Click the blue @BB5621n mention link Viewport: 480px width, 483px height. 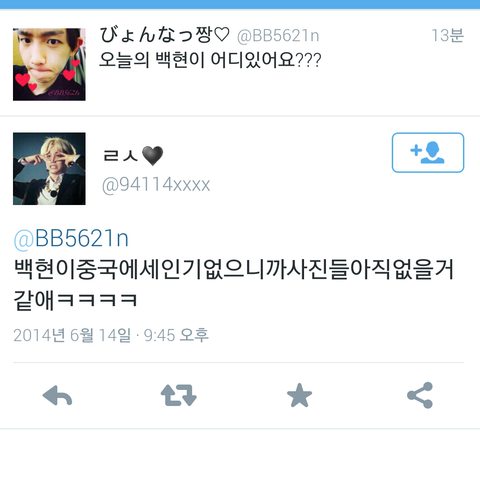coord(71,239)
